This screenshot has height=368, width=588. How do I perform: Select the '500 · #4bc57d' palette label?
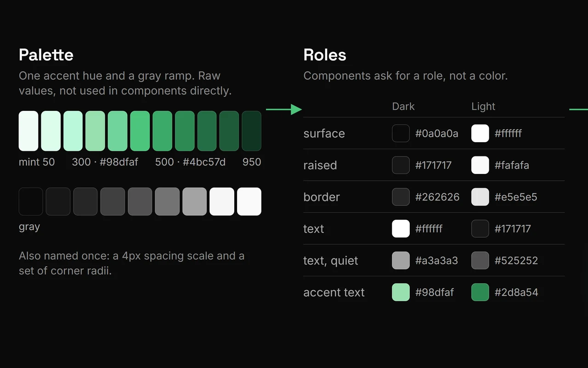click(191, 162)
